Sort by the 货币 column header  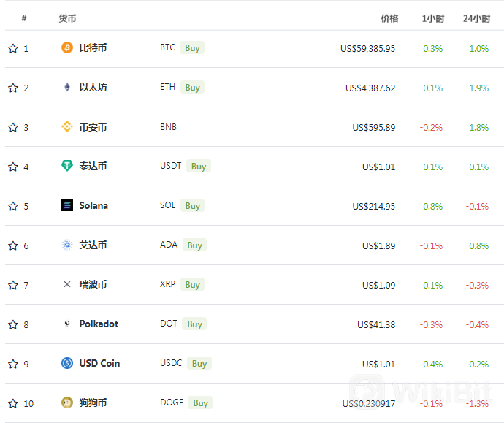click(67, 19)
